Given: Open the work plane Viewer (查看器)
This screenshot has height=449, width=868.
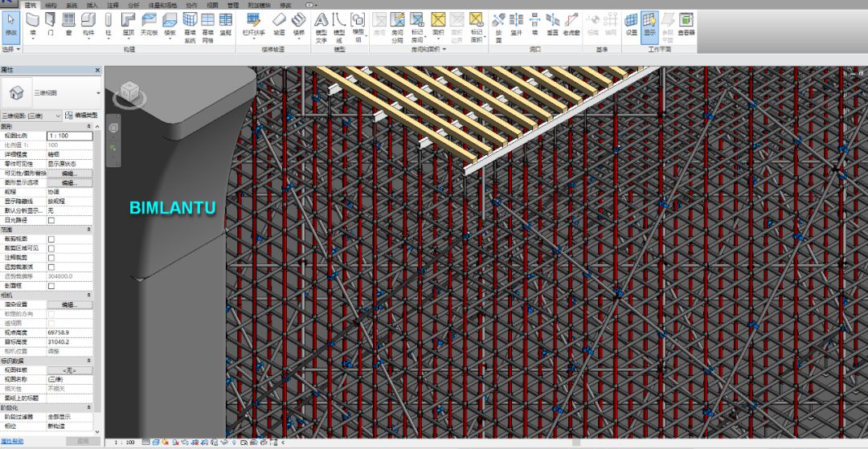Looking at the screenshot, I should click(x=686, y=26).
